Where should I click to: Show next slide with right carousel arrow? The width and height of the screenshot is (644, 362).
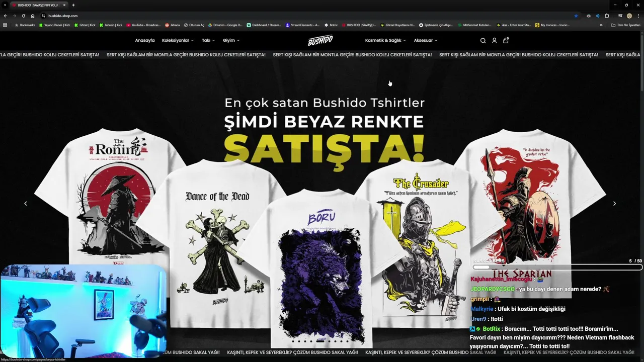click(614, 204)
